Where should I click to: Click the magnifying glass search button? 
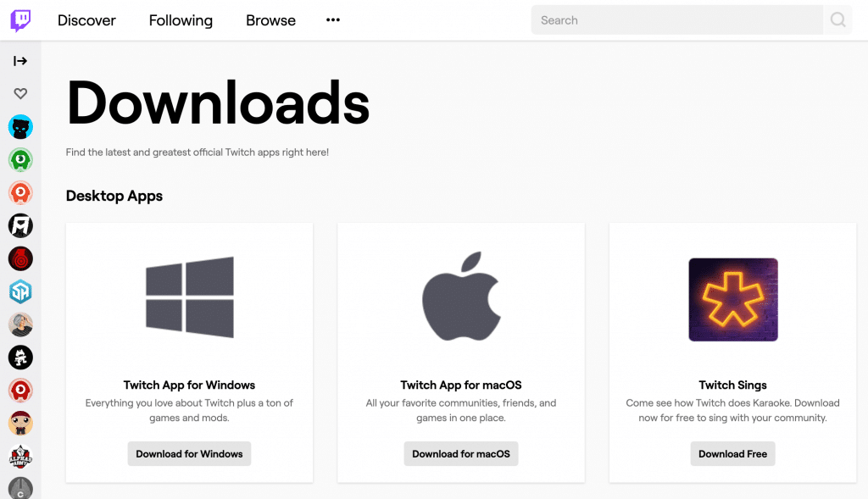coord(837,20)
